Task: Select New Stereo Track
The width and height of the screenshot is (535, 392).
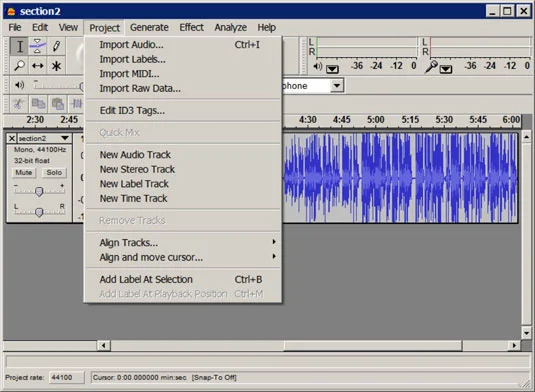Action: (x=184, y=169)
